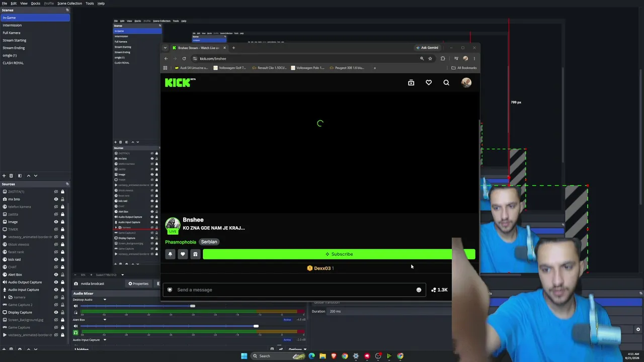Screen dimensions: 644x362
Task: Open Brave browser from the taskbar
Action: coord(334,356)
